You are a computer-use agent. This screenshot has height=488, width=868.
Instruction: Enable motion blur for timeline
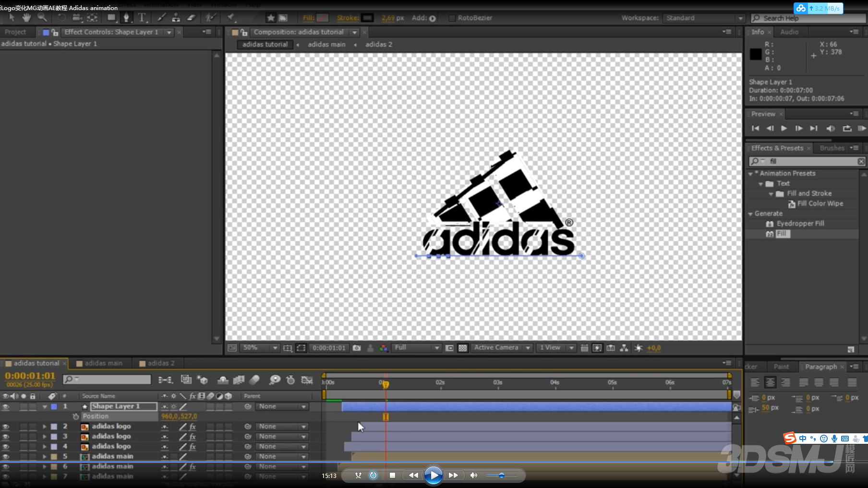pyautogui.click(x=254, y=380)
